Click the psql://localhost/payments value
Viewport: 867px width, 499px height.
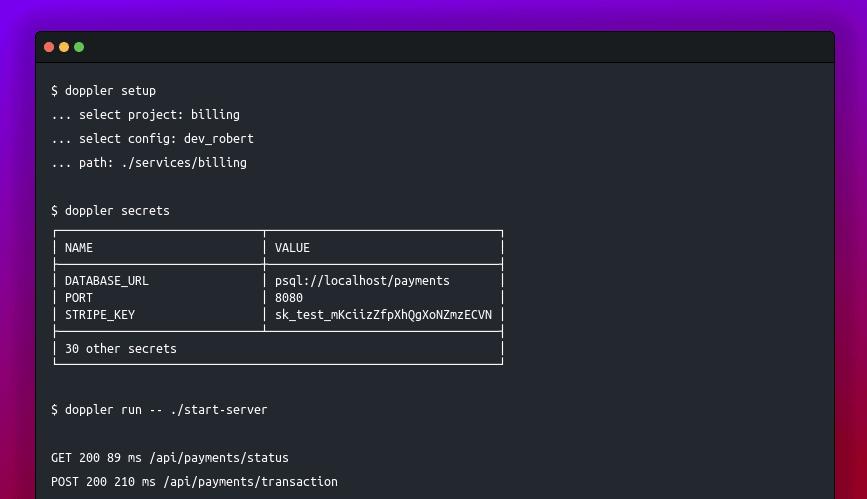coord(362,281)
